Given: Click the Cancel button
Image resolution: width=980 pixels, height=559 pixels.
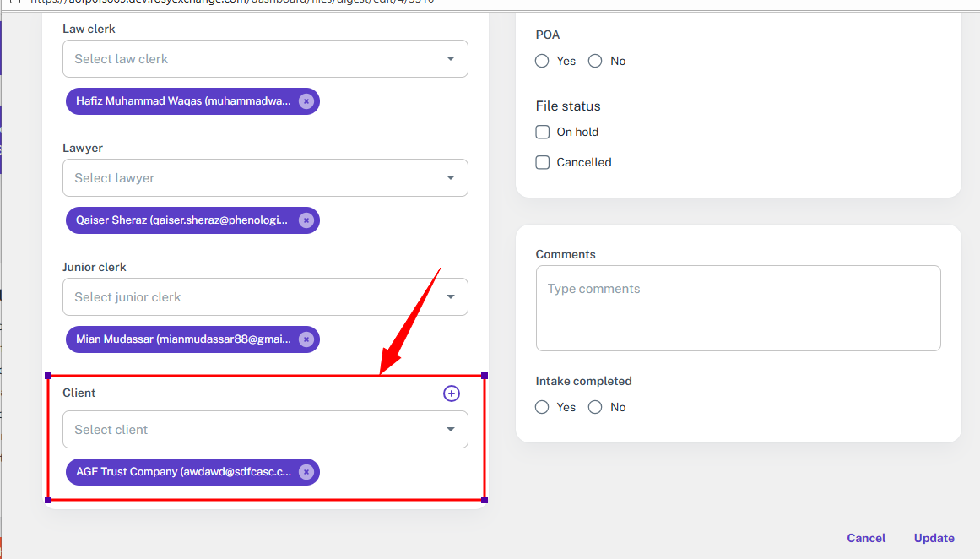Looking at the screenshot, I should pyautogui.click(x=866, y=538).
